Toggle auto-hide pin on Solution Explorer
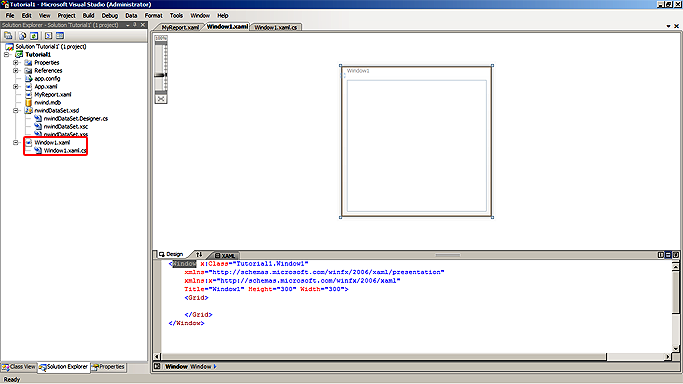This screenshot has width=683, height=384. coord(135,25)
